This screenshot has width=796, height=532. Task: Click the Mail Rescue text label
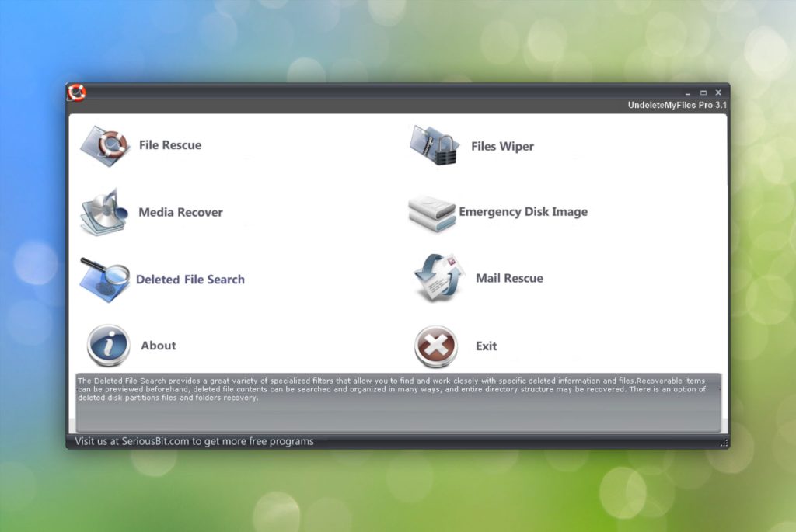click(x=509, y=278)
